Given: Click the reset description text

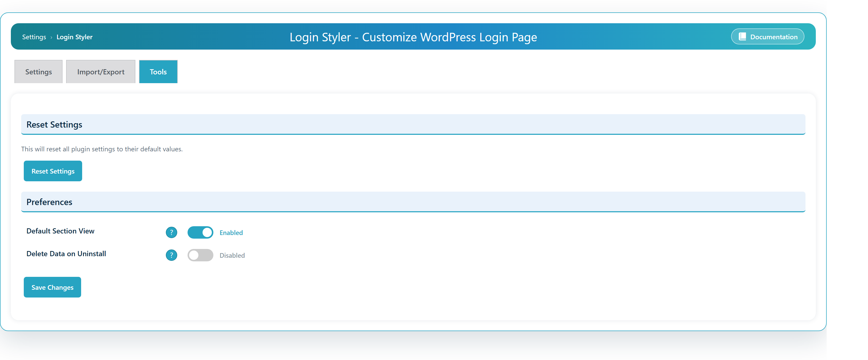Looking at the screenshot, I should [x=102, y=149].
